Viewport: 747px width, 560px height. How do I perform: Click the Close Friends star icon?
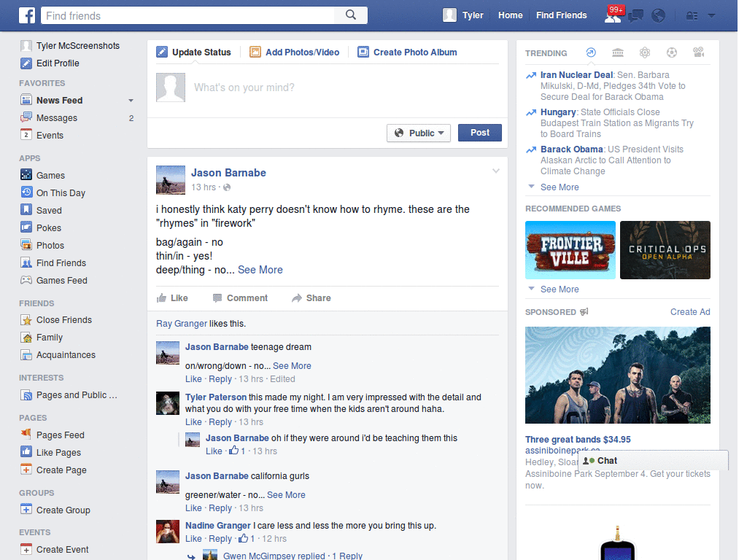[26, 319]
